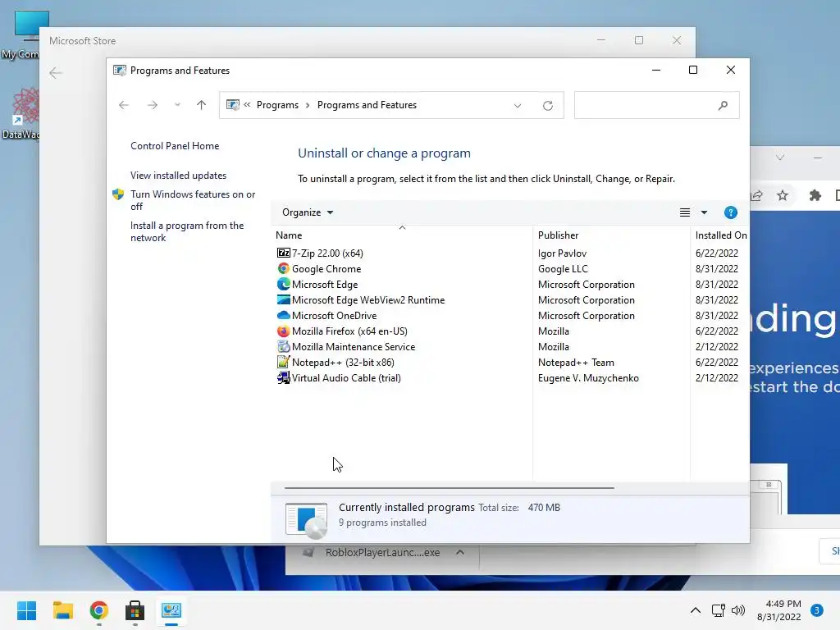
Task: Click the DataWag desktop shortcut
Action: tap(21, 114)
